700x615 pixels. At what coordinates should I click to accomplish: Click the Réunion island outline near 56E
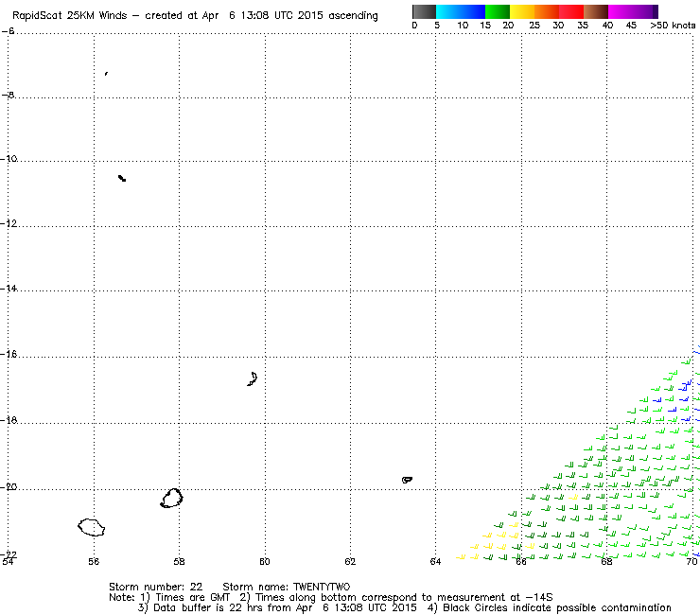[x=92, y=527]
